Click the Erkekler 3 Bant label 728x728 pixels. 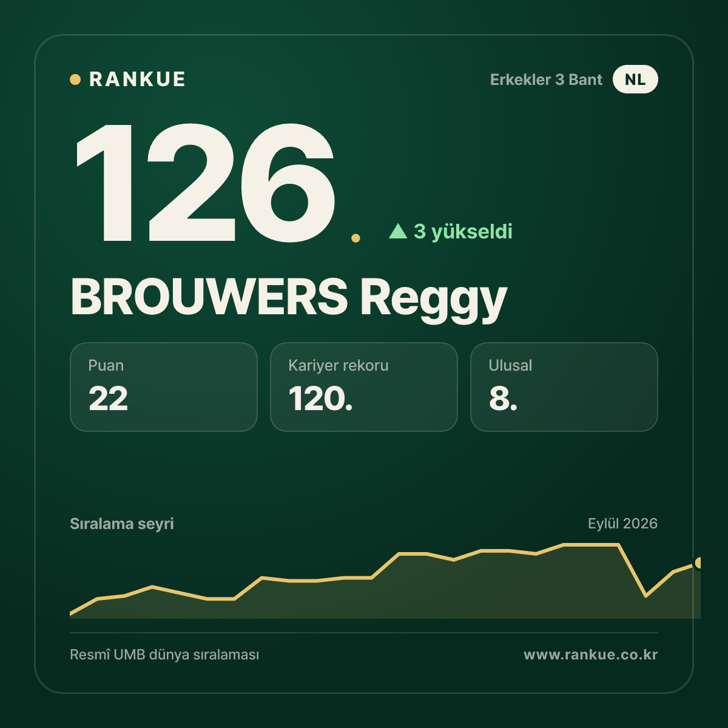(546, 79)
